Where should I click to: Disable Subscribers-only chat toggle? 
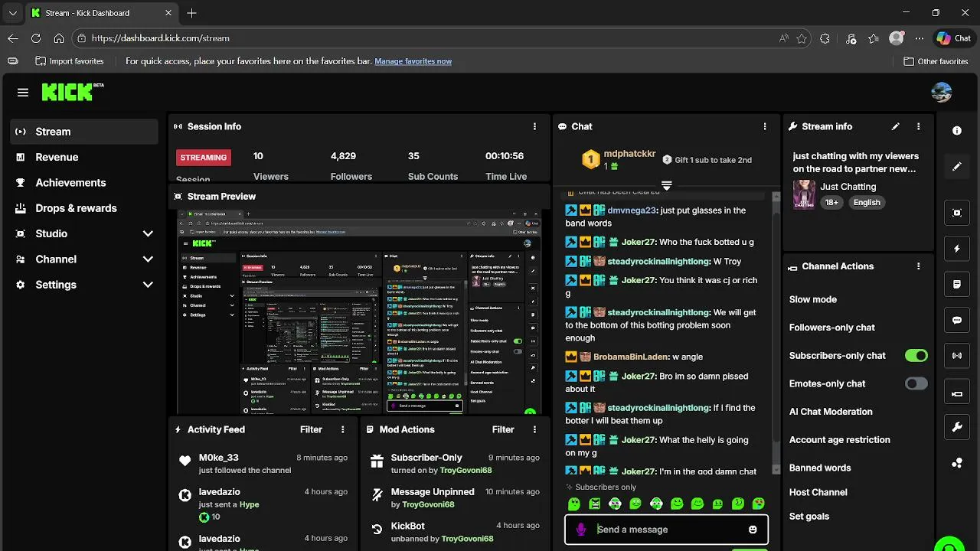point(916,355)
